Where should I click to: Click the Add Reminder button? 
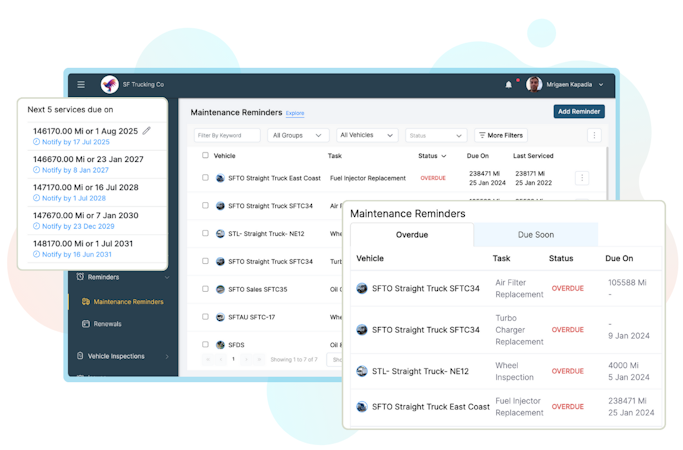[x=579, y=112]
